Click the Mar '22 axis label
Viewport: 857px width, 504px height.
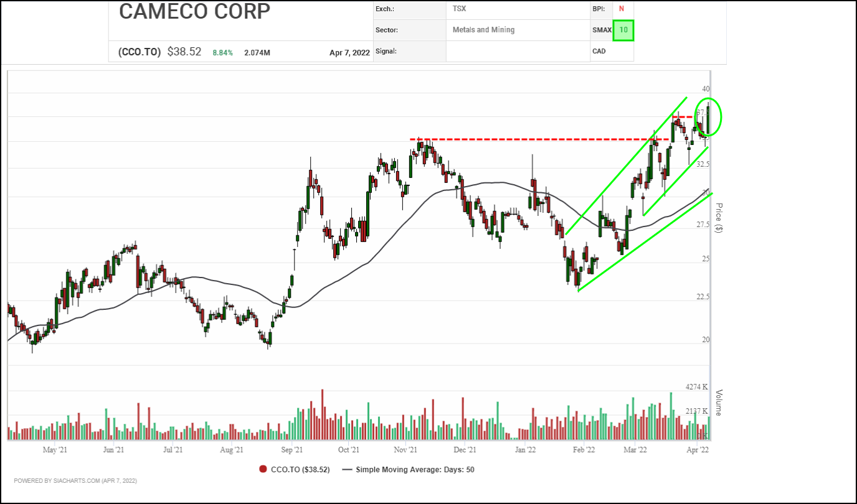(635, 449)
